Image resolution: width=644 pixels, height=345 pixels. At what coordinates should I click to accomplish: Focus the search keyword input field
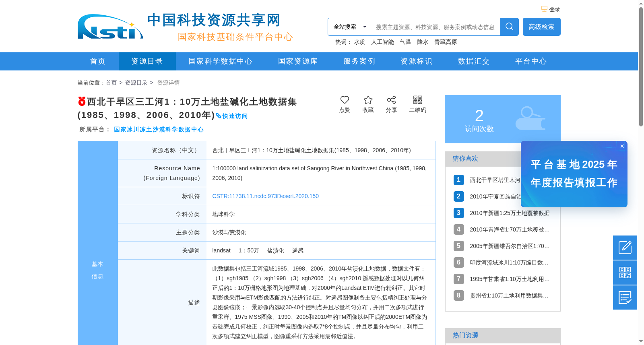click(x=434, y=27)
